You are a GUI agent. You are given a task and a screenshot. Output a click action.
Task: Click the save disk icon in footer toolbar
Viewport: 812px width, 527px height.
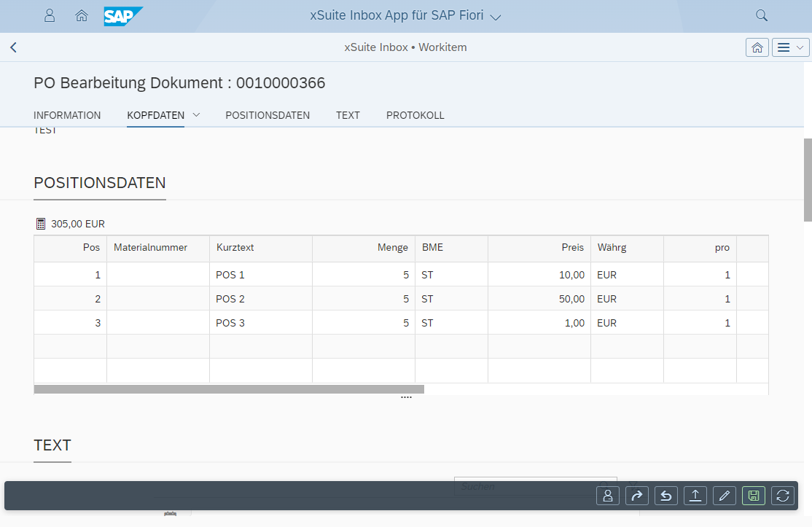(754, 496)
